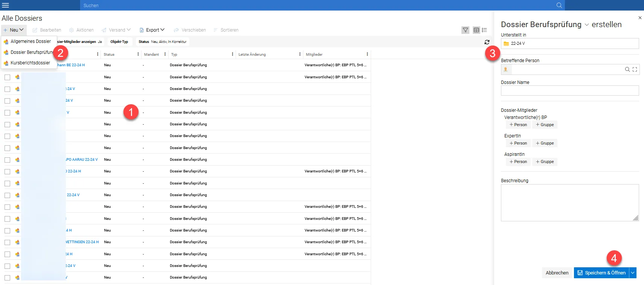Open the Status column options menu
The image size is (644, 285).
(138, 54)
